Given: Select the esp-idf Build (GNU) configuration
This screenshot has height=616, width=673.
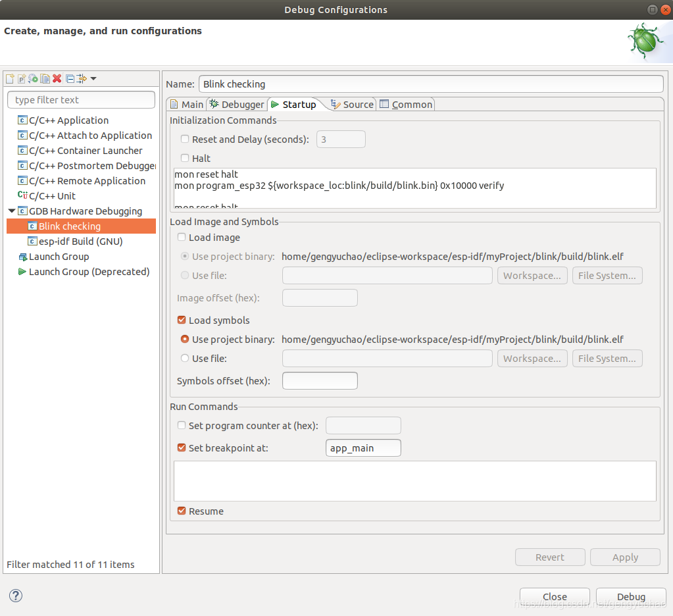Looking at the screenshot, I should (x=78, y=241).
